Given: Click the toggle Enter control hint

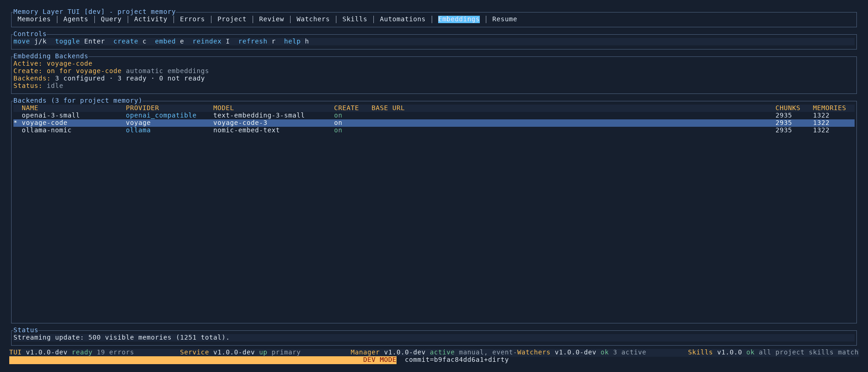Looking at the screenshot, I should (80, 41).
